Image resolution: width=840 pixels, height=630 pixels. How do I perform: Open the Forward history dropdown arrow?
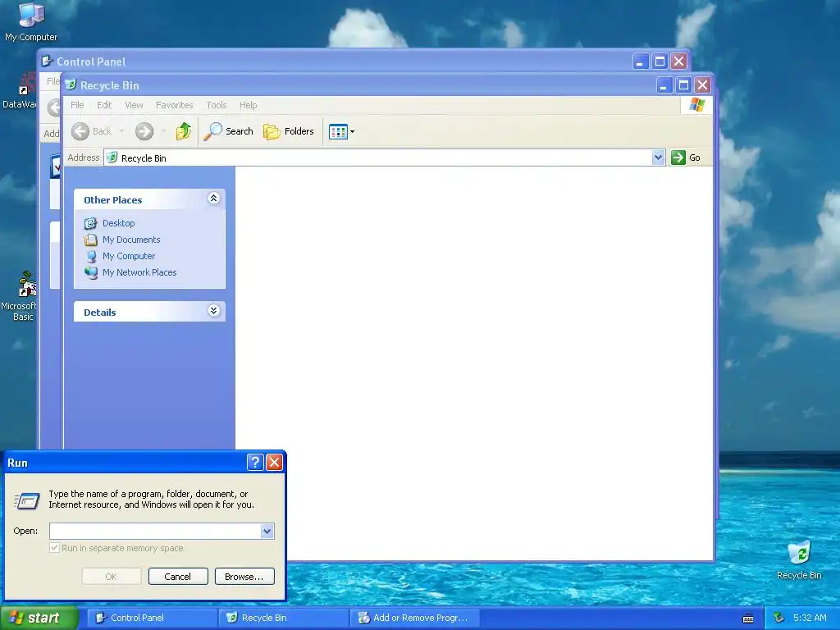[163, 131]
